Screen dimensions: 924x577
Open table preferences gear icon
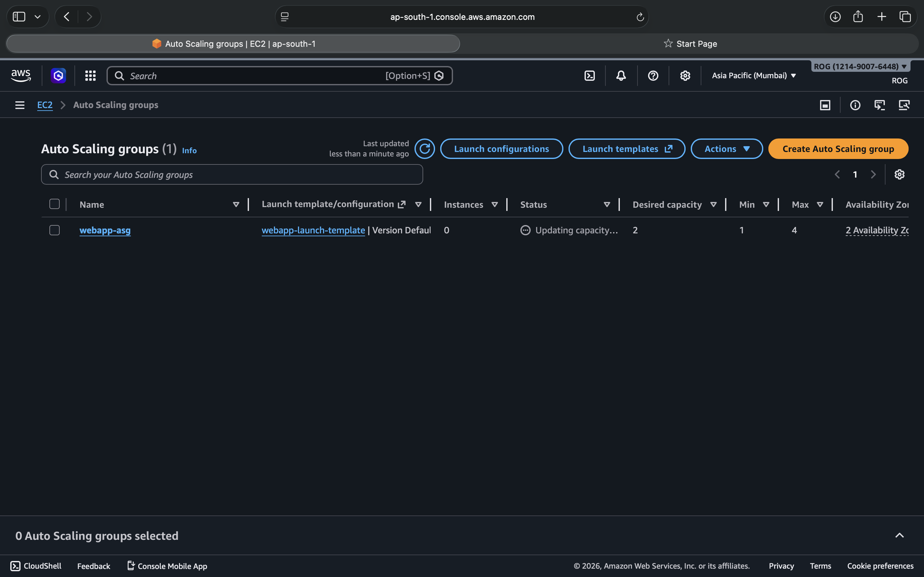pyautogui.click(x=899, y=174)
